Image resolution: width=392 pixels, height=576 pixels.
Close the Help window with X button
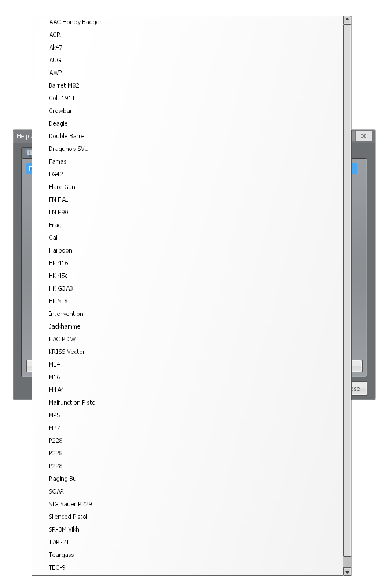click(x=364, y=136)
